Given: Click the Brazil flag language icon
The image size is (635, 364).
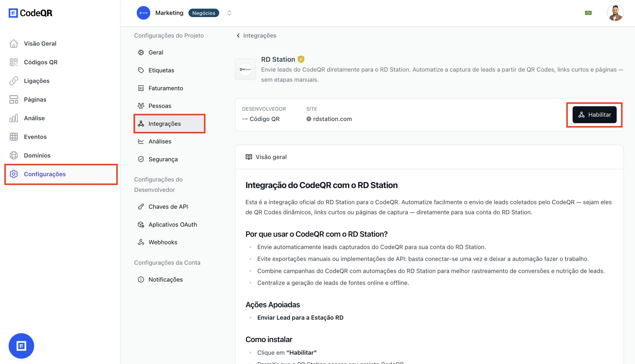Looking at the screenshot, I should click(x=588, y=13).
